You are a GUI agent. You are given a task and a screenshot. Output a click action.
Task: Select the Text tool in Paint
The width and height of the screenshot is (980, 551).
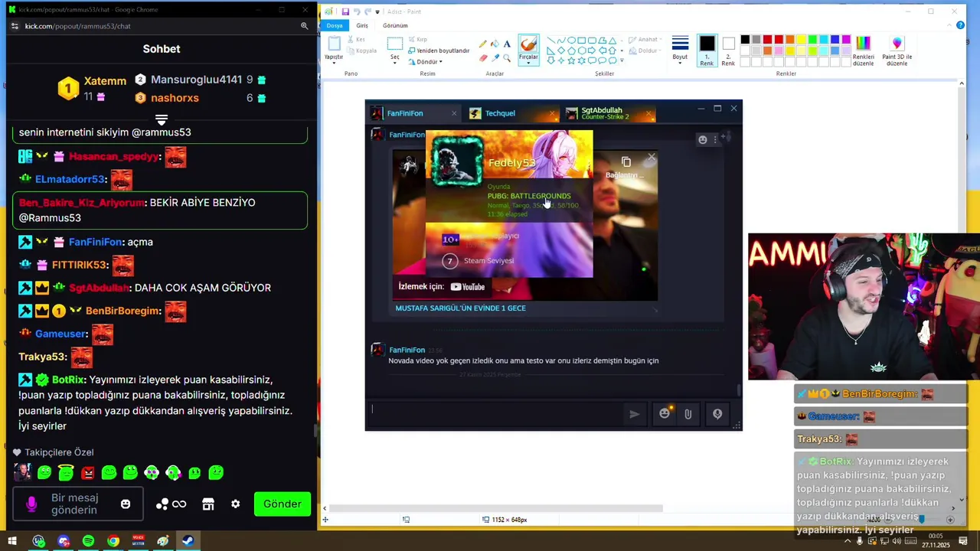pos(507,44)
